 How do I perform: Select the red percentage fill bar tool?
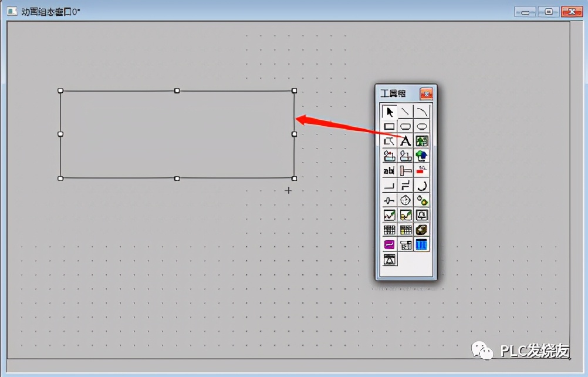(x=422, y=171)
